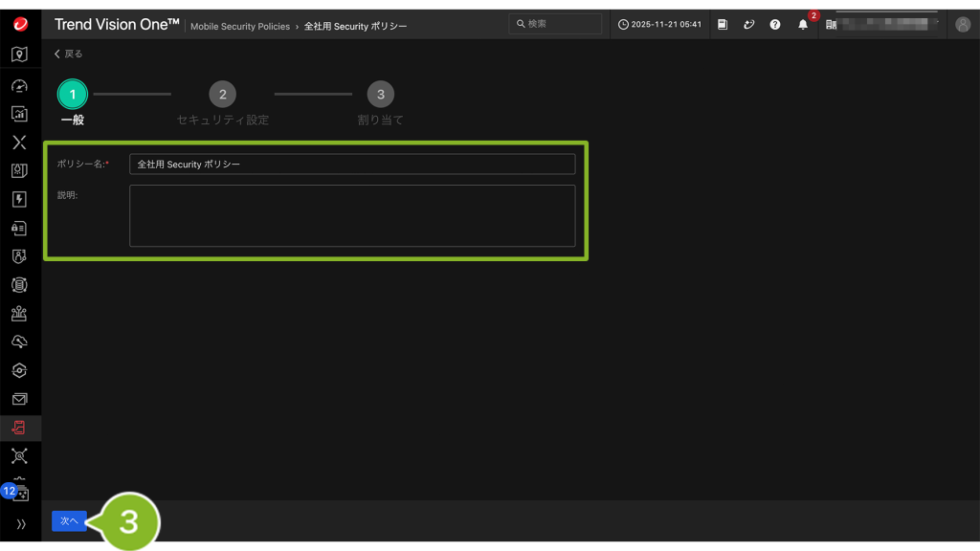The width and height of the screenshot is (980, 551).
Task: Click the documentation book icon in header
Action: click(x=722, y=25)
